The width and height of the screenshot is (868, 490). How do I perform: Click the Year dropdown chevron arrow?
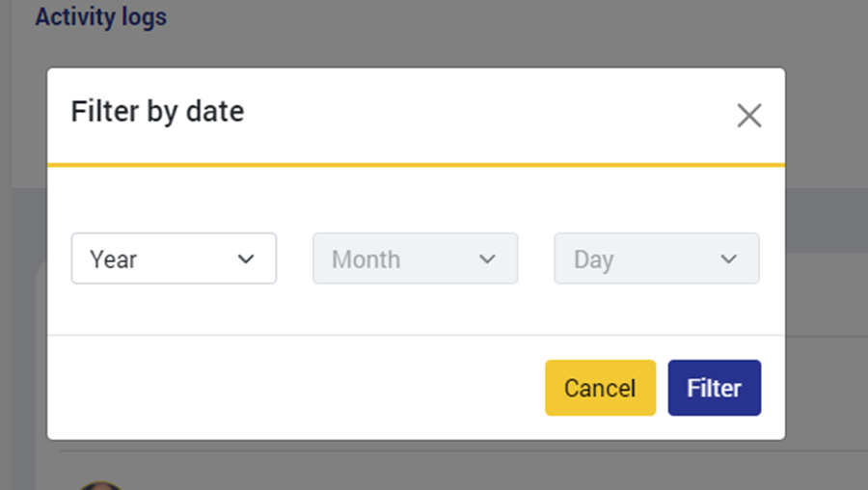(x=246, y=259)
